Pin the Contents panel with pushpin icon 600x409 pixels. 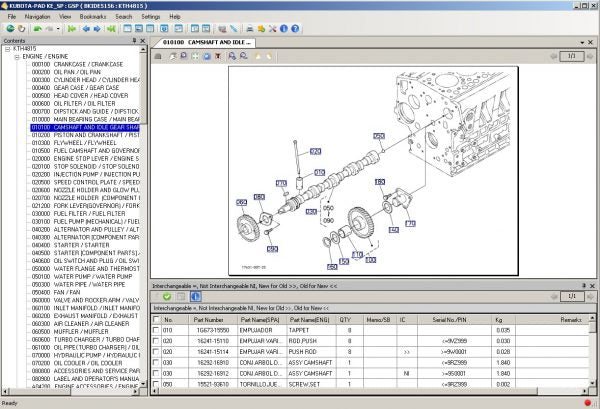tap(133, 42)
